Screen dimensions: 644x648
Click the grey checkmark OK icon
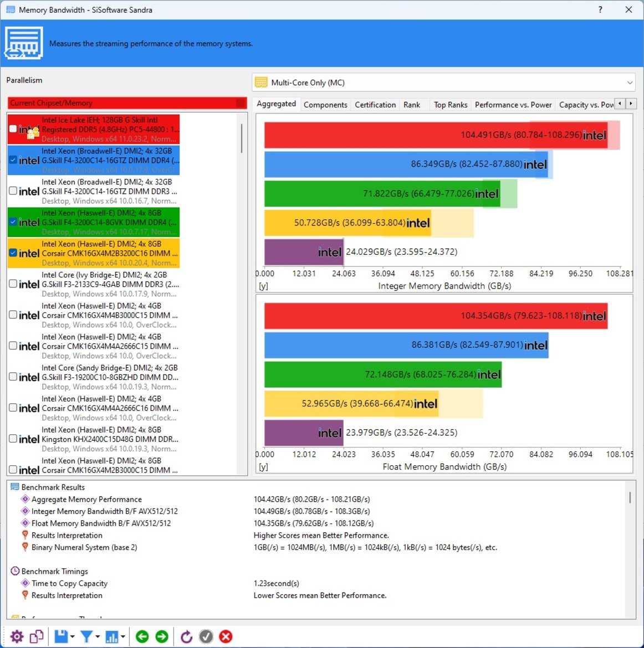point(206,636)
